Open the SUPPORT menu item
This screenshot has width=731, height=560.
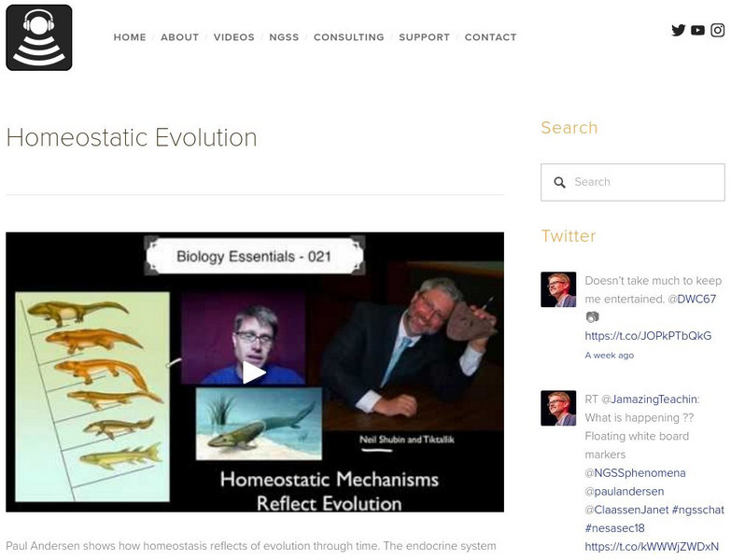pyautogui.click(x=424, y=37)
